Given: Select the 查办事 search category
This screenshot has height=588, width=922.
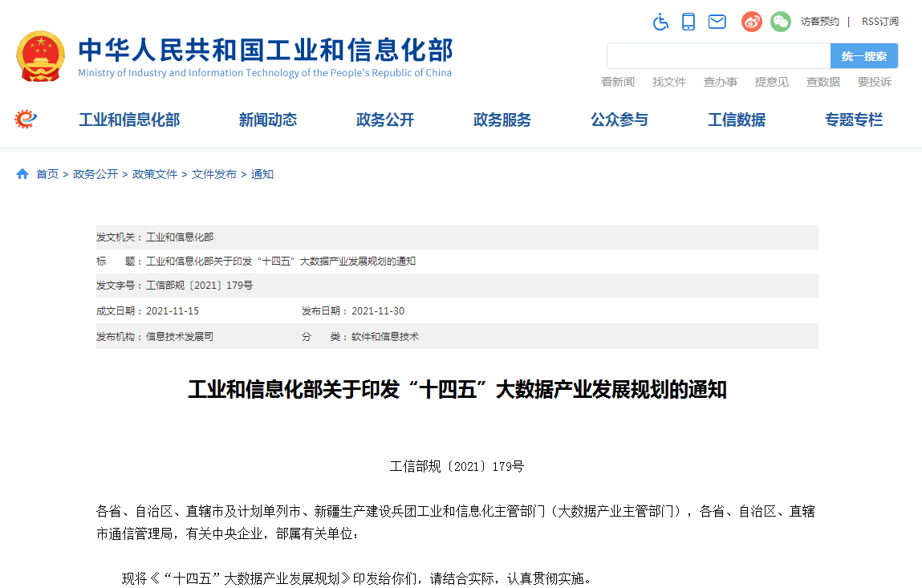Looking at the screenshot, I should pyautogui.click(x=721, y=82).
